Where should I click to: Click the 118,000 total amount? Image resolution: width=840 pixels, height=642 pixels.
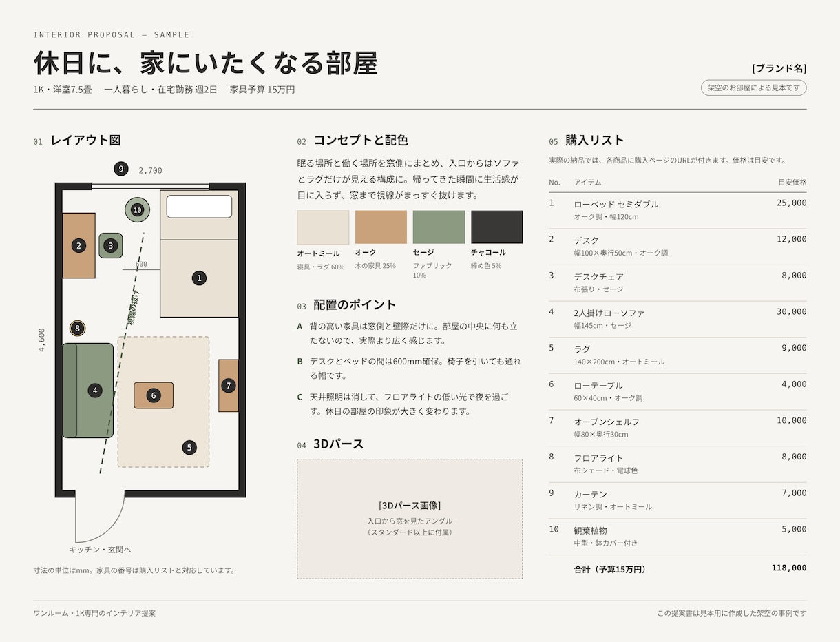(789, 568)
